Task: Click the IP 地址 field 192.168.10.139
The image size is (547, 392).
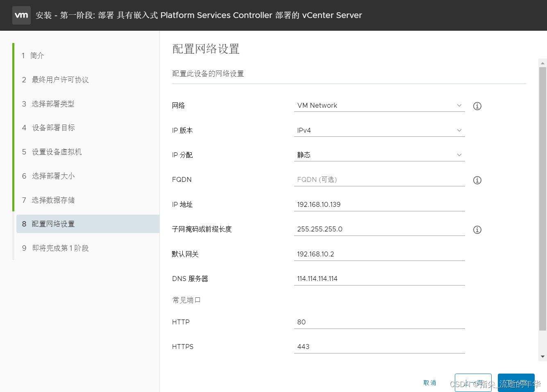Action: coord(379,204)
